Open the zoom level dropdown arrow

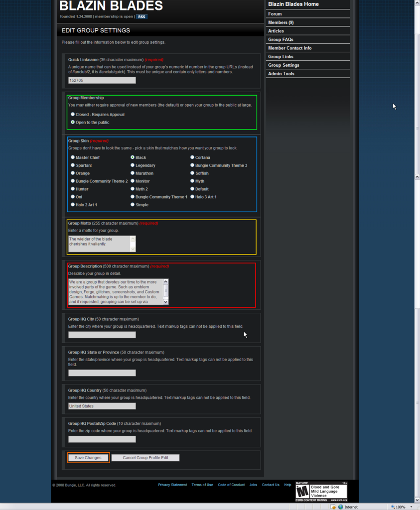411,507
